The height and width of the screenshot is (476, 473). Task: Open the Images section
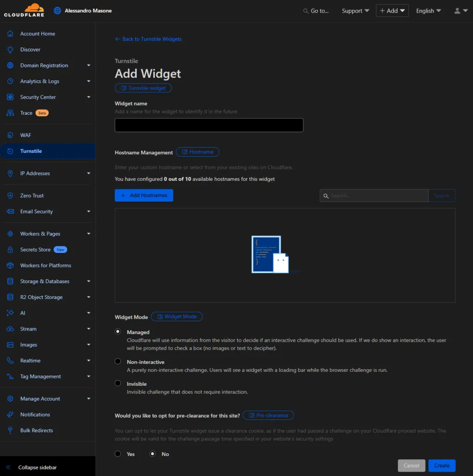28,344
